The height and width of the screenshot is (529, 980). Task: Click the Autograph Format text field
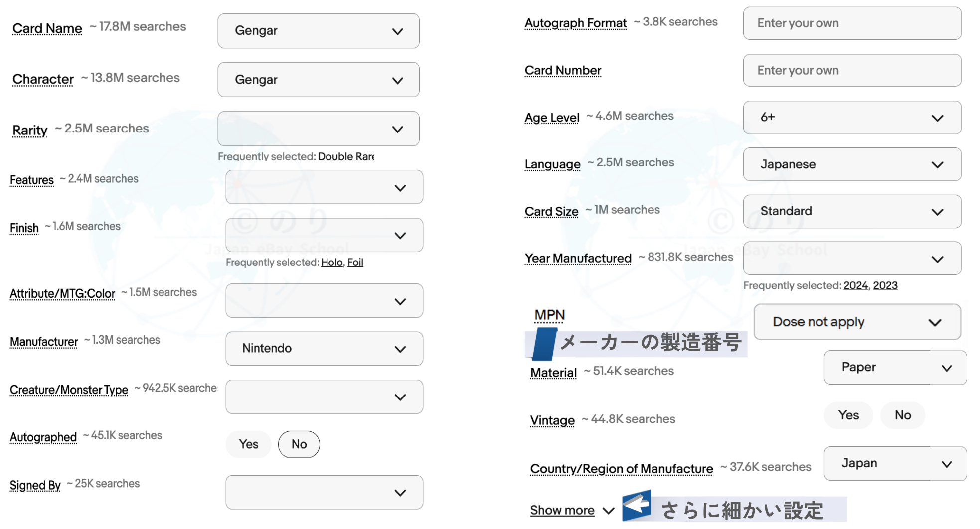[x=851, y=23]
